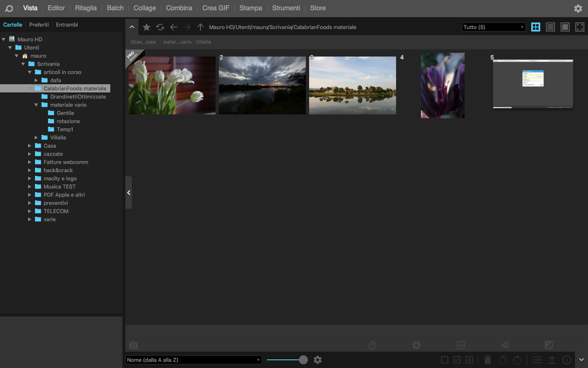Screen dimensions: 588x368
Task: Open thumbnail options gear next to size slider
Action: coord(318,360)
